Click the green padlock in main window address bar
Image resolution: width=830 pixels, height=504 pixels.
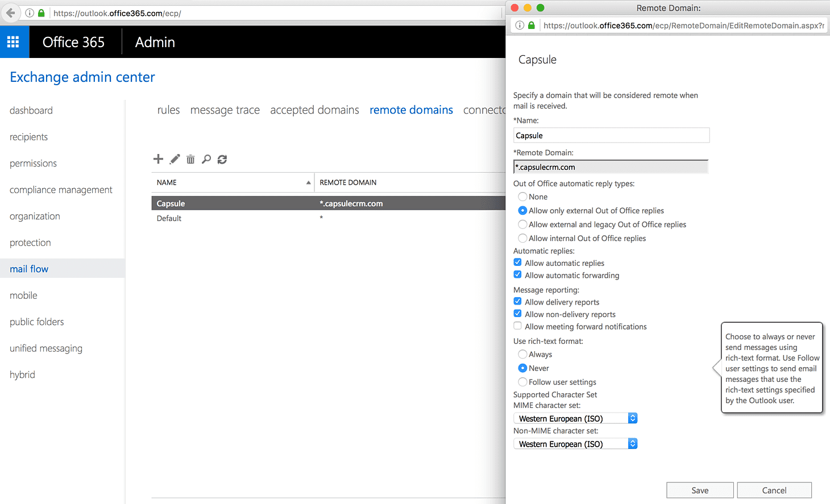tap(42, 13)
